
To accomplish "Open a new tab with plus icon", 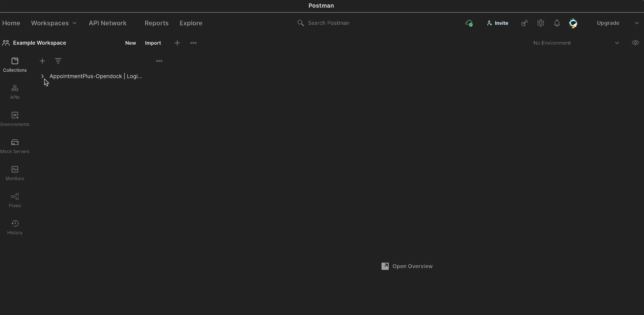I will [177, 43].
